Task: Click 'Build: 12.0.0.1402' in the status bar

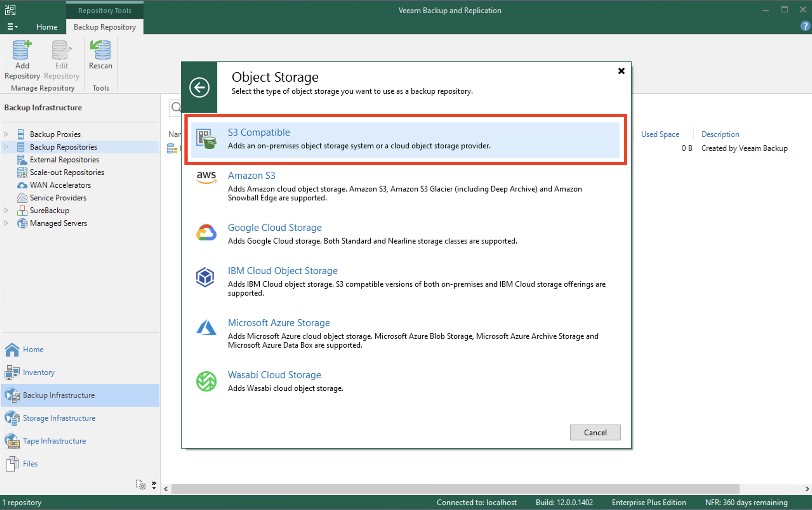Action: pyautogui.click(x=564, y=503)
